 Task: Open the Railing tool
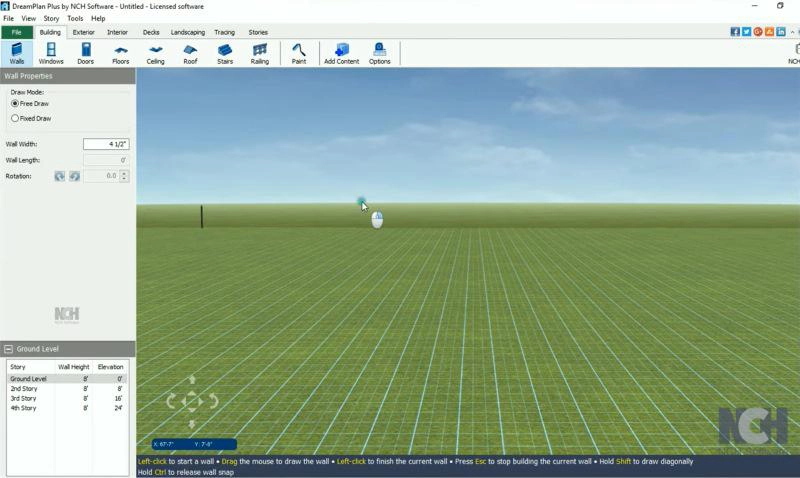(x=260, y=53)
